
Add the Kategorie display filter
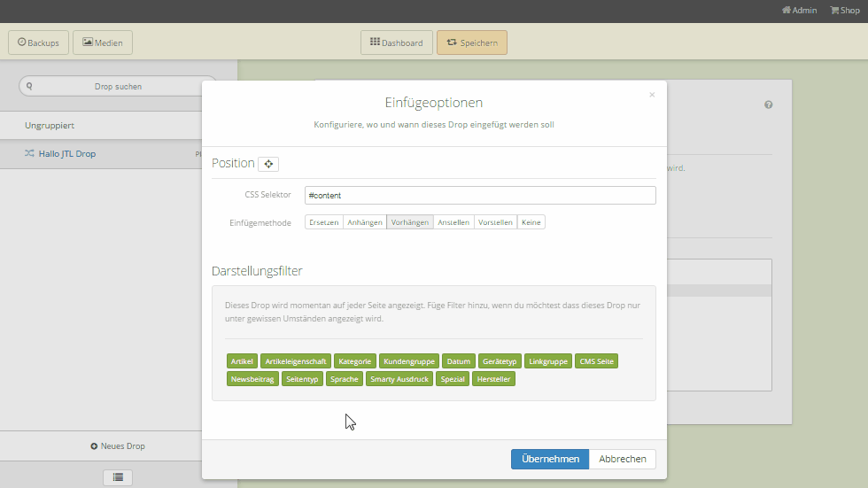coord(355,361)
